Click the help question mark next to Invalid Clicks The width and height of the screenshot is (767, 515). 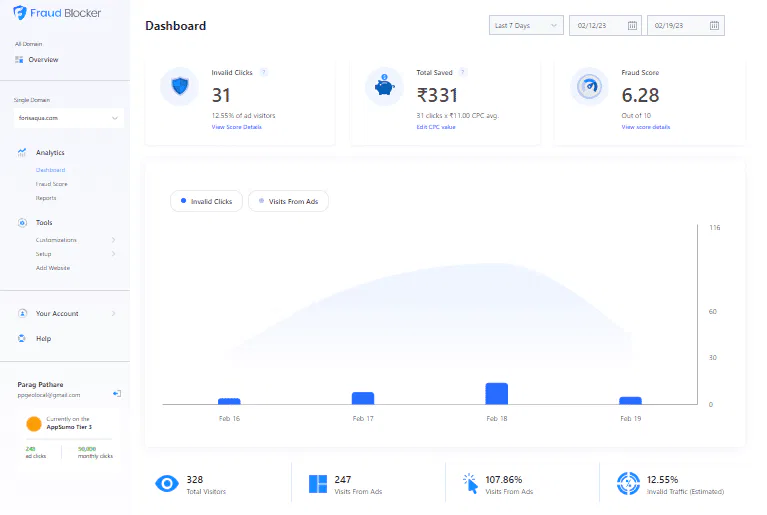point(264,73)
